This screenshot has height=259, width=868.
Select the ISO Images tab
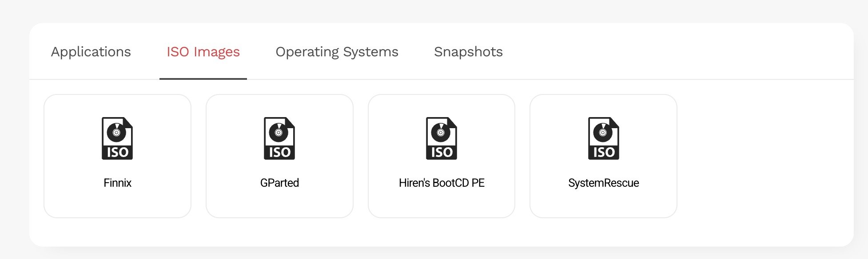tap(203, 52)
